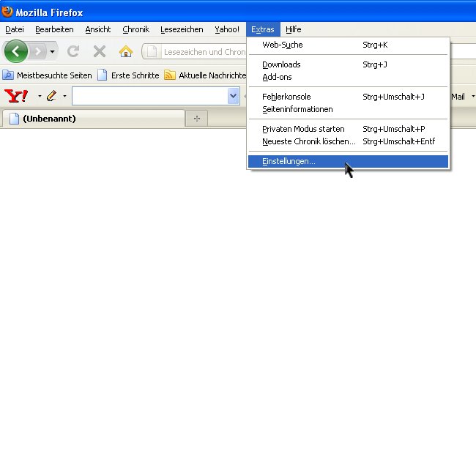This screenshot has width=476, height=476.
Task: Expand the Yahoo search box dropdown
Action: coord(233,96)
